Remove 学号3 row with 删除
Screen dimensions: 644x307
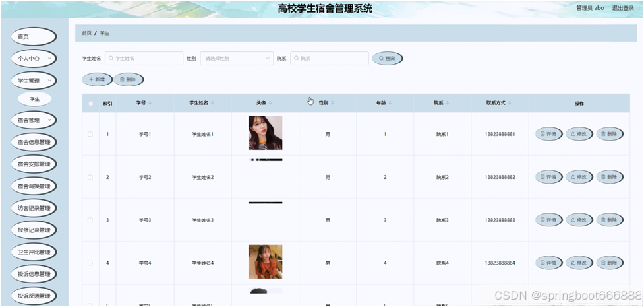click(x=610, y=220)
